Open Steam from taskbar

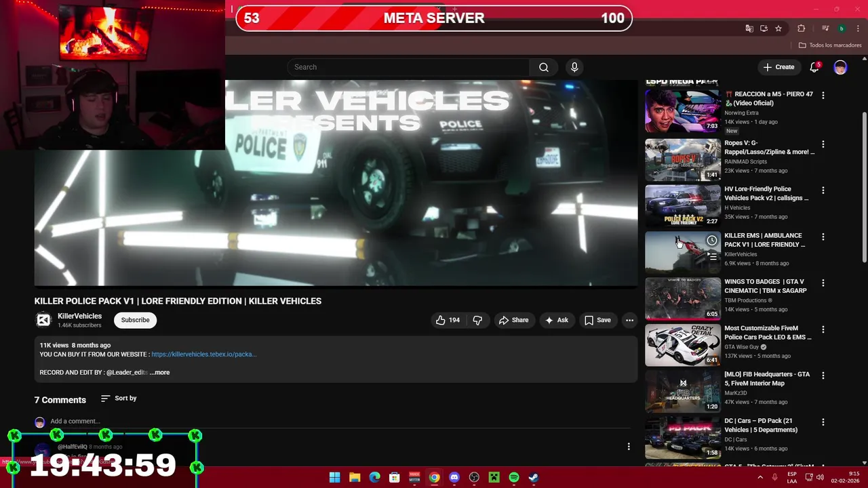(534, 477)
